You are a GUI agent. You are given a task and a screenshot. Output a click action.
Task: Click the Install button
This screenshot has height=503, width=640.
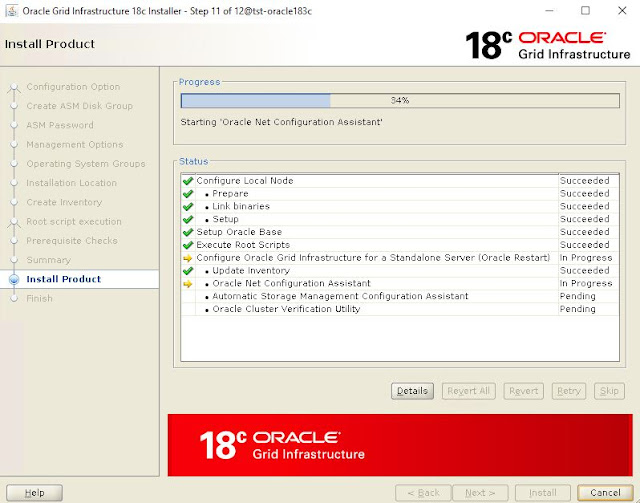pyautogui.click(x=543, y=493)
